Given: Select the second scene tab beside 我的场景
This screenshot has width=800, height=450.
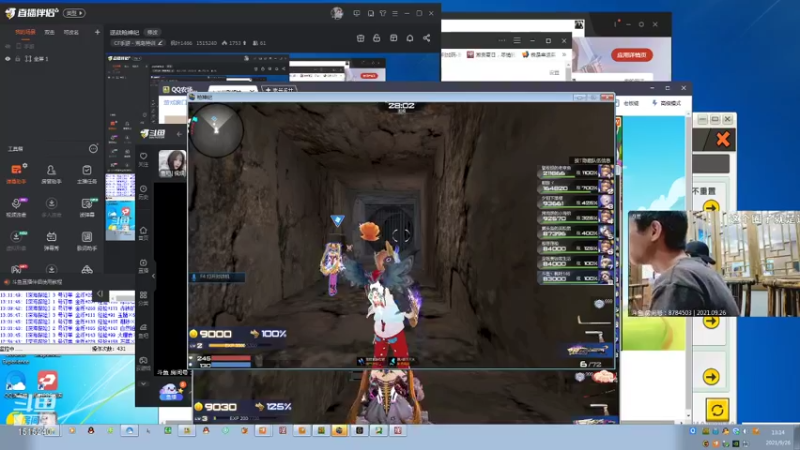Looking at the screenshot, I should click(49, 32).
